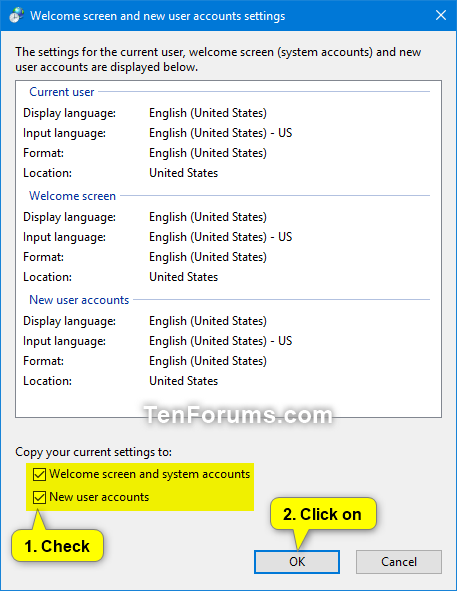Click the Cancel button
The width and height of the screenshot is (457, 591).
point(399,562)
